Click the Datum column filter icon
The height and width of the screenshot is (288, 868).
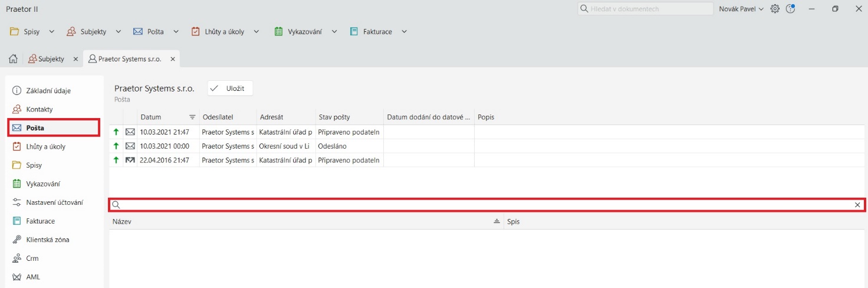point(192,117)
